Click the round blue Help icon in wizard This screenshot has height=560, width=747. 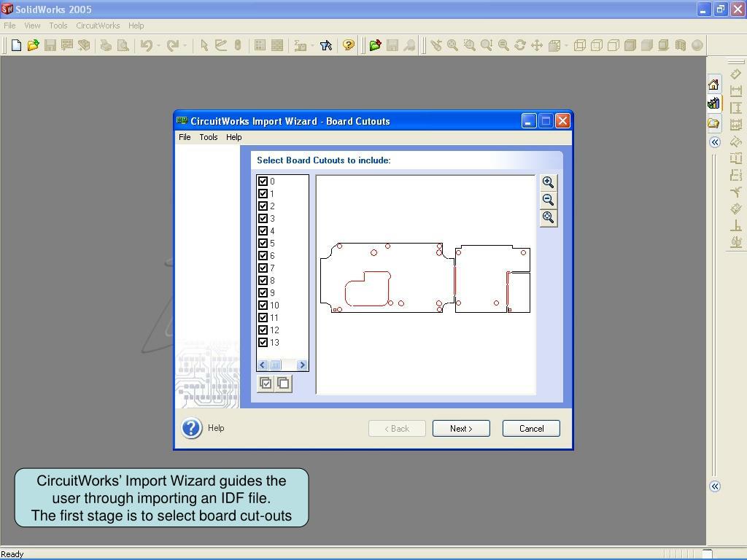pyautogui.click(x=192, y=428)
